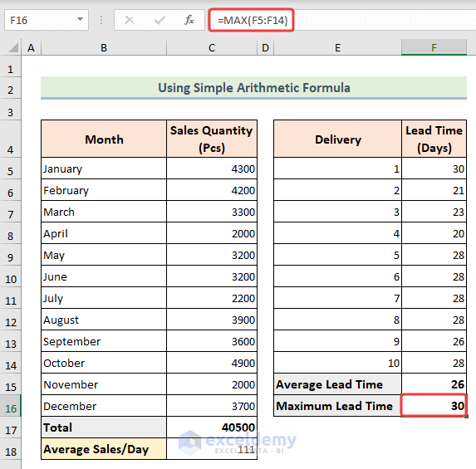
Task: Select the 'Total' label cell
Action: tap(104, 427)
